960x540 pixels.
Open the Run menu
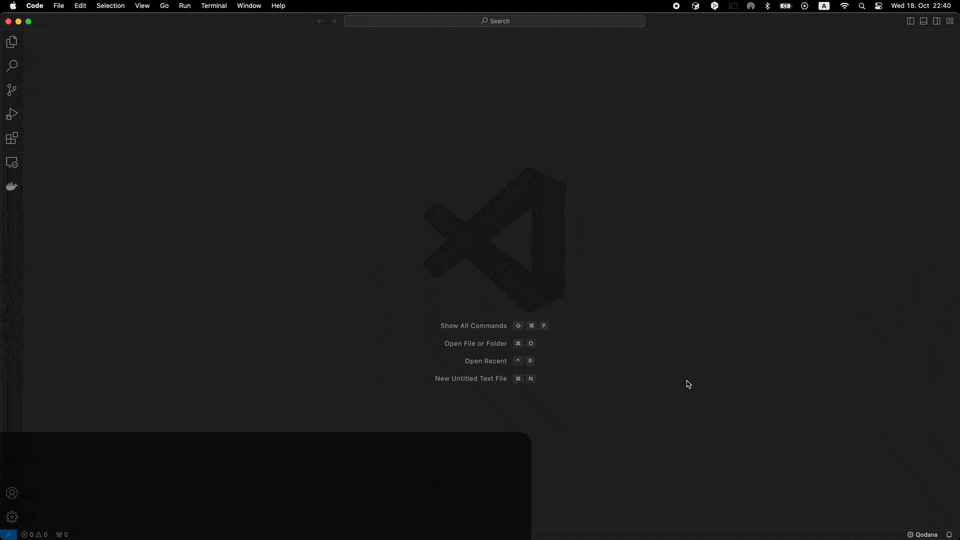point(184,6)
